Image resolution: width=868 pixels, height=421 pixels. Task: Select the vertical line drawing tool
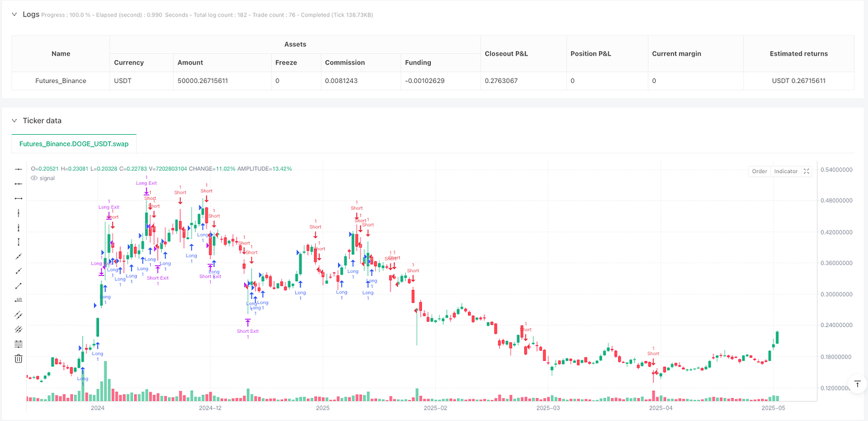[18, 213]
